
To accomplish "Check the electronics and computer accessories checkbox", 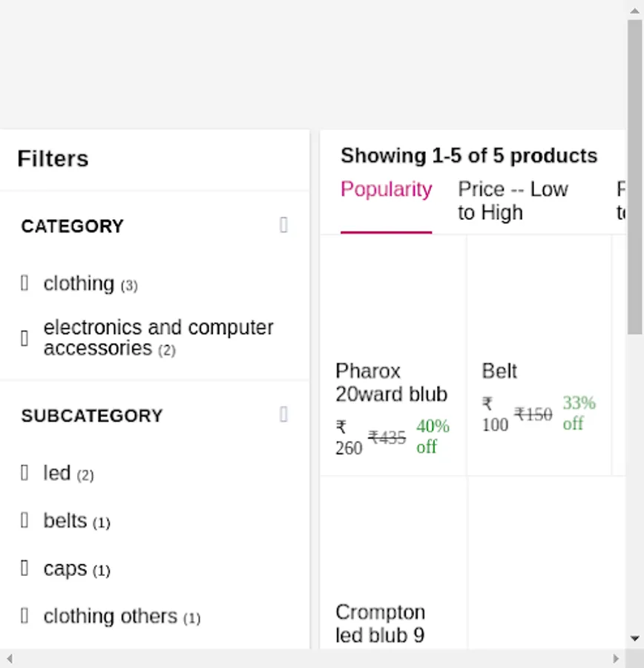I will click(x=24, y=338).
